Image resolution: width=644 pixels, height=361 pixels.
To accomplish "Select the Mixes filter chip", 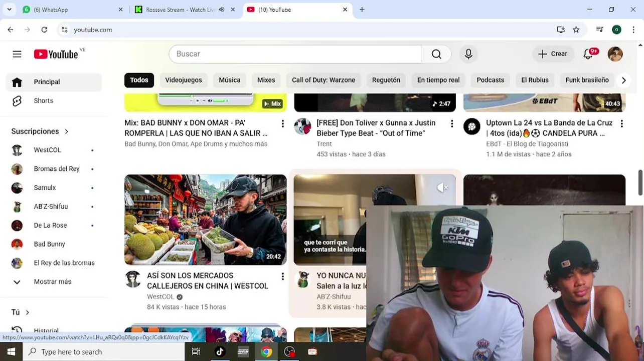I will pyautogui.click(x=266, y=80).
